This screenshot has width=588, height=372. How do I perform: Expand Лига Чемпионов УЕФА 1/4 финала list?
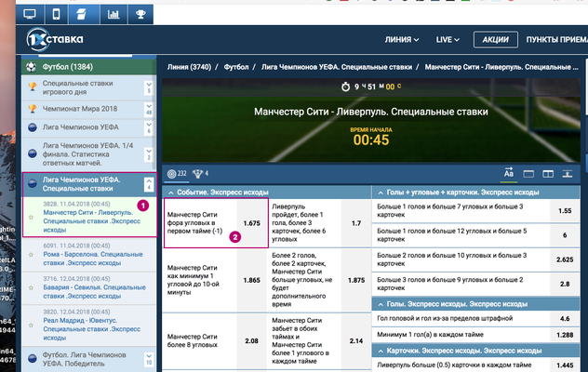[149, 154]
